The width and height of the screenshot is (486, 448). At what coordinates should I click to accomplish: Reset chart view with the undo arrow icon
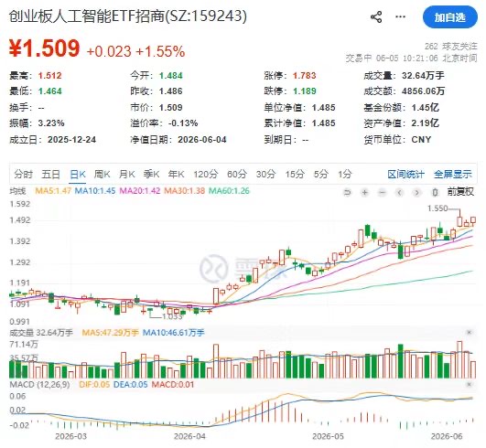pyautogui.click(x=348, y=193)
